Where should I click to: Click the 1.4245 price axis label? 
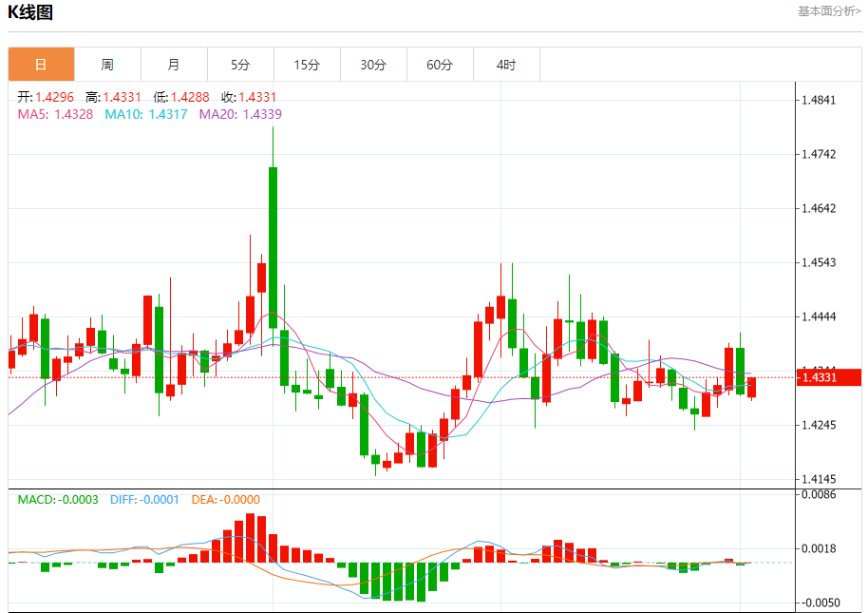point(819,425)
